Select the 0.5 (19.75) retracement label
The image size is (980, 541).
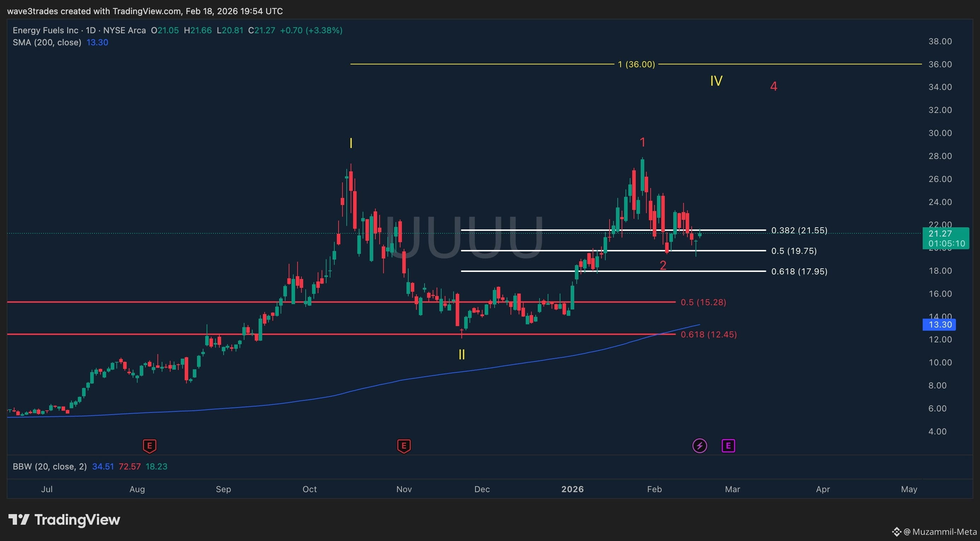pos(794,251)
